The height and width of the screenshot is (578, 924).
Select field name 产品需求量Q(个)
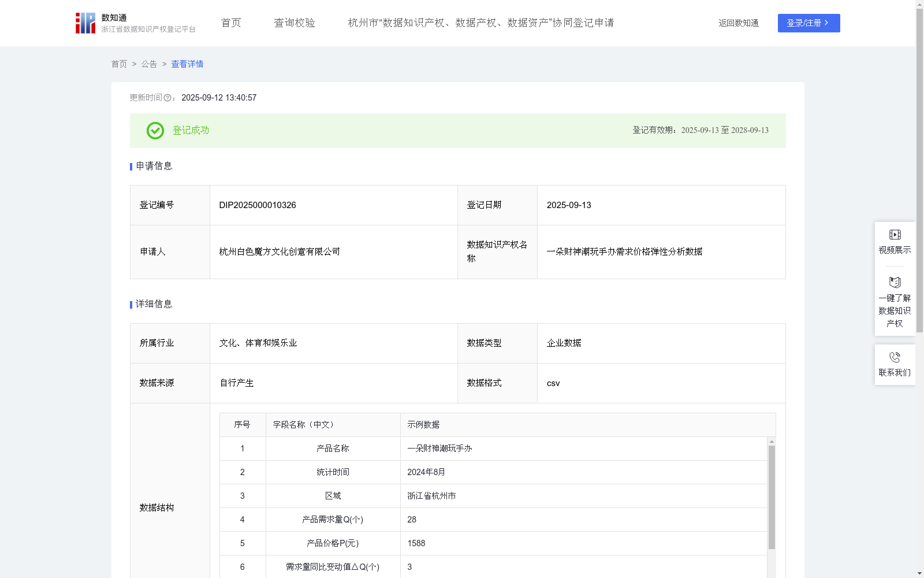pos(333,520)
